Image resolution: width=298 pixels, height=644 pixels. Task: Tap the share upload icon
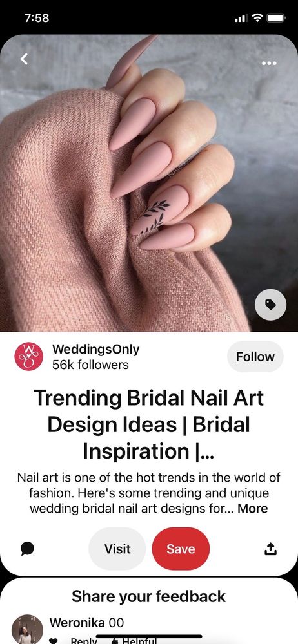[270, 549]
